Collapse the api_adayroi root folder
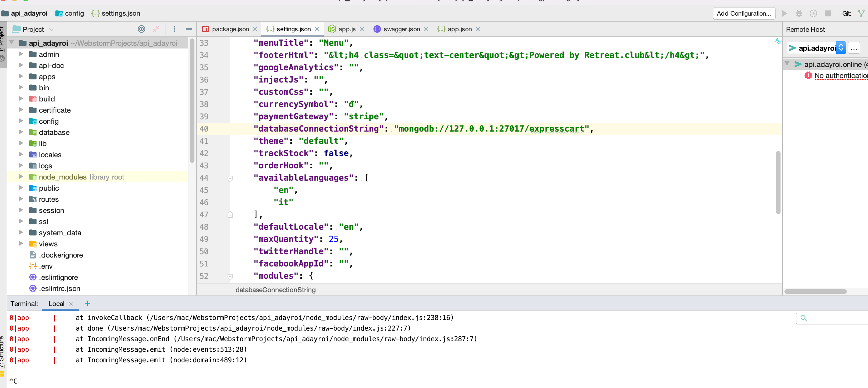The width and height of the screenshot is (868, 388). 11,43
